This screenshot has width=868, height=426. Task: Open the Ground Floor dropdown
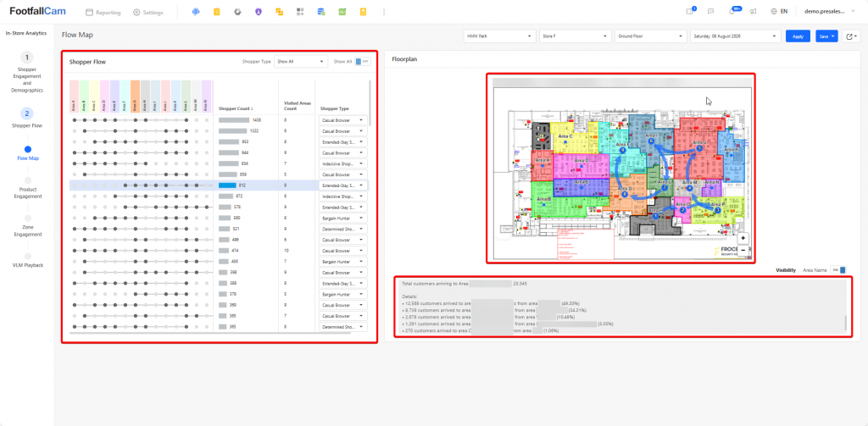coord(650,36)
